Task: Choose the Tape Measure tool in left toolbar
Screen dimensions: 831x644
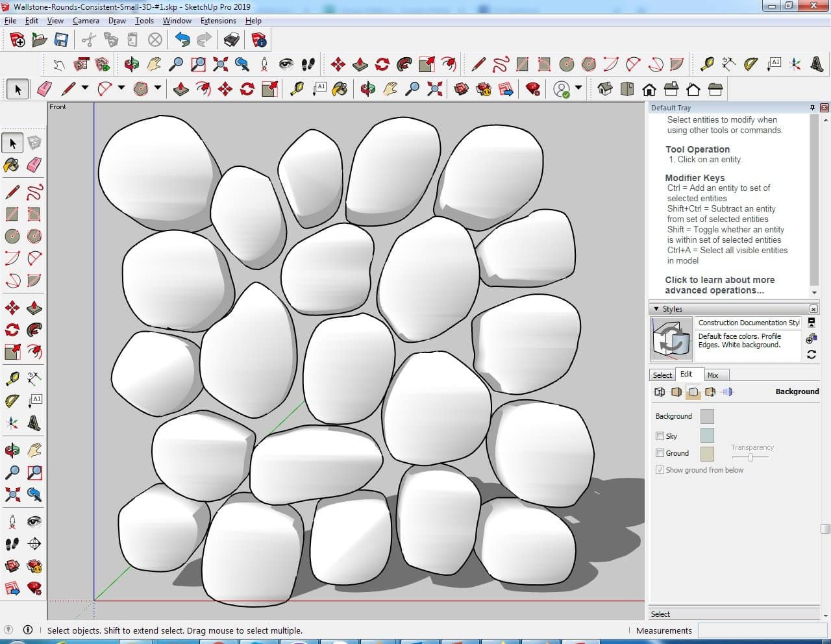Action: click(12, 378)
